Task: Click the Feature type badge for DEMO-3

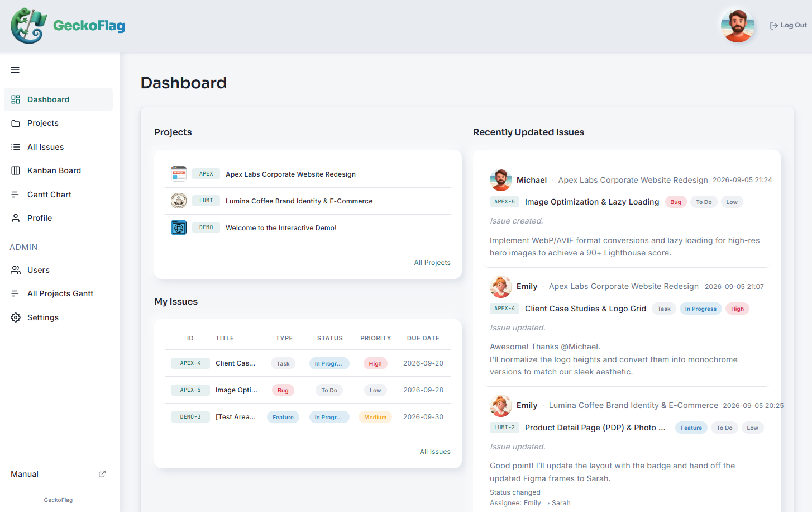Action: pyautogui.click(x=283, y=417)
